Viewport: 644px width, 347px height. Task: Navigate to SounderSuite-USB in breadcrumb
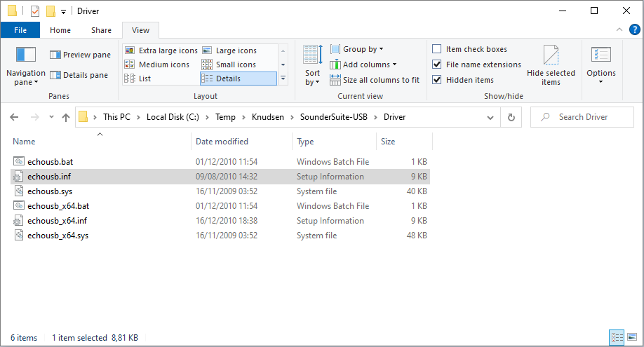coord(333,117)
